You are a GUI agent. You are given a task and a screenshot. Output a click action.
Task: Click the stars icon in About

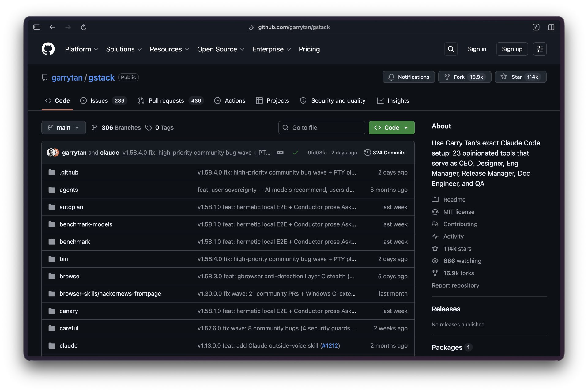pos(435,249)
